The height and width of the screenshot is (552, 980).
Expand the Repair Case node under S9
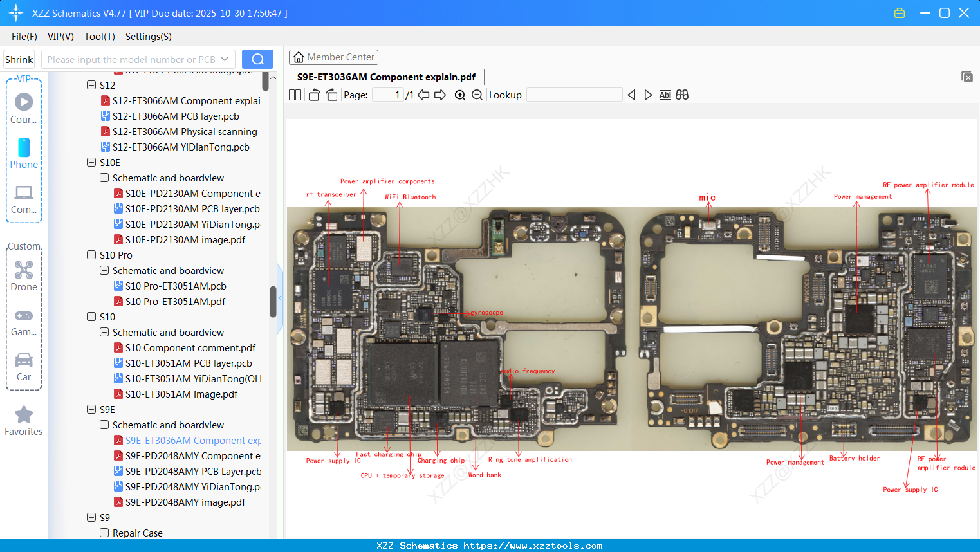[x=104, y=533]
